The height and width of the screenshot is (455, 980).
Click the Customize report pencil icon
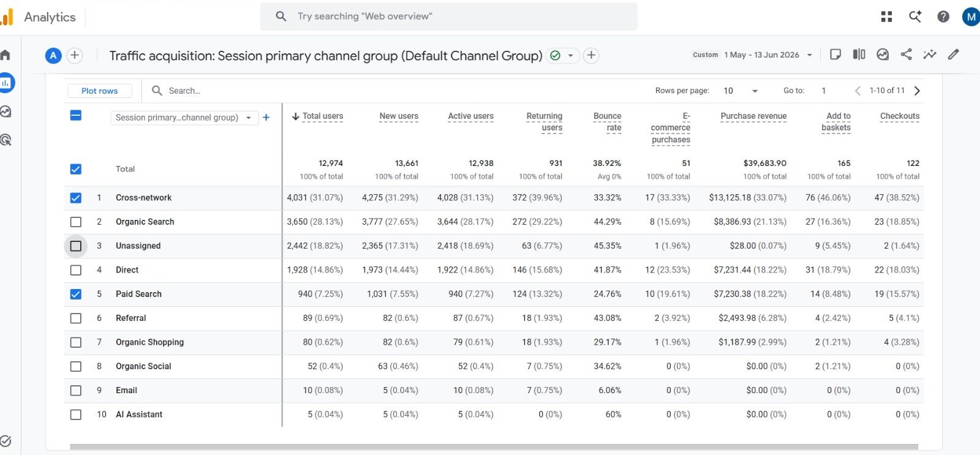[953, 55]
